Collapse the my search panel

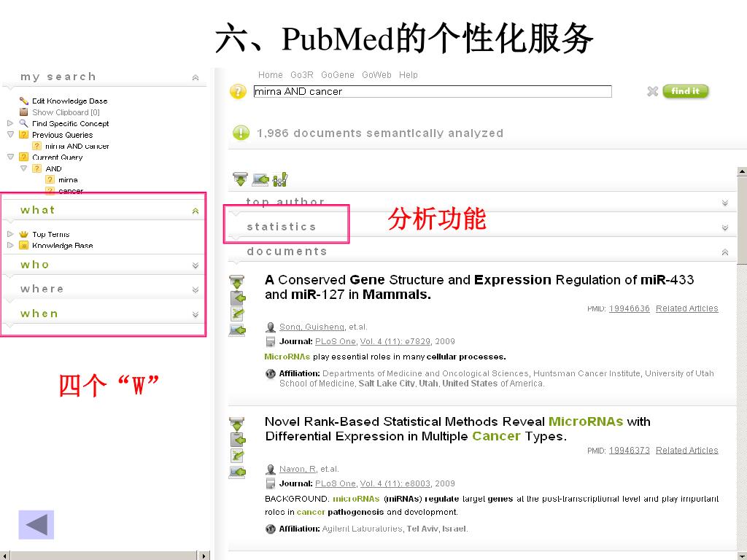tap(196, 77)
